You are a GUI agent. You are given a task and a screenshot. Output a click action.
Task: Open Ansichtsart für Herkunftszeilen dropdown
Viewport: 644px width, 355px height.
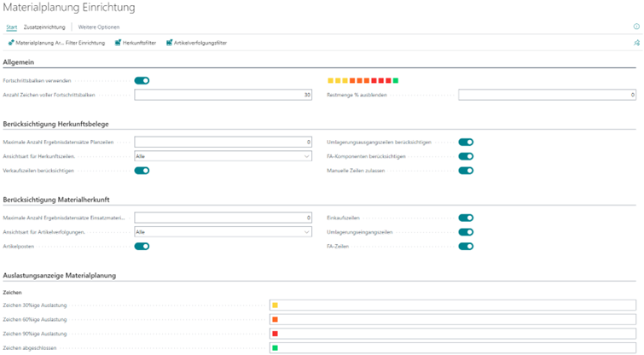coord(223,156)
